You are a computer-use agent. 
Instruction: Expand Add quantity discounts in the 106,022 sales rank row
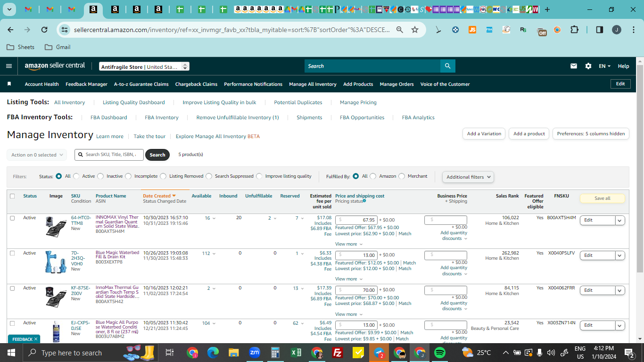point(454,236)
